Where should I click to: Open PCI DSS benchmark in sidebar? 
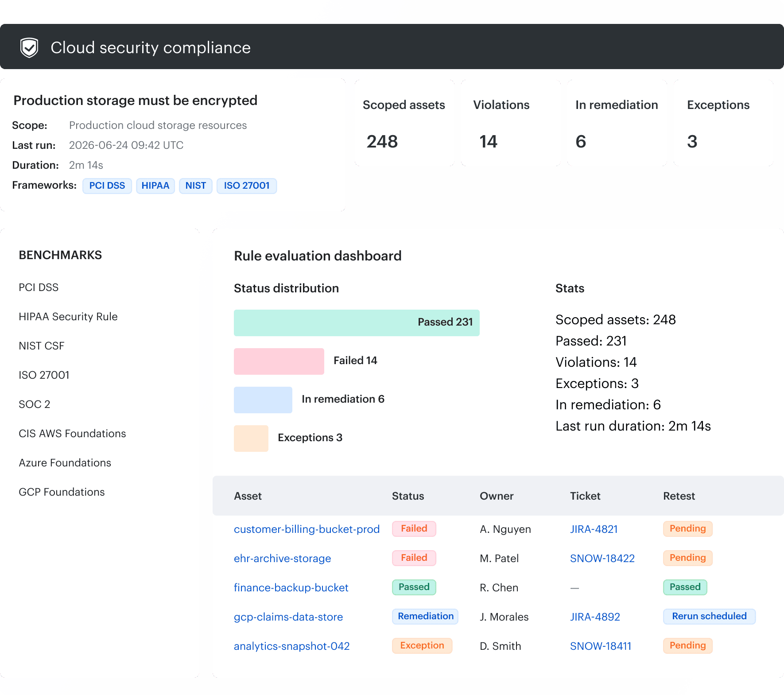click(x=39, y=287)
